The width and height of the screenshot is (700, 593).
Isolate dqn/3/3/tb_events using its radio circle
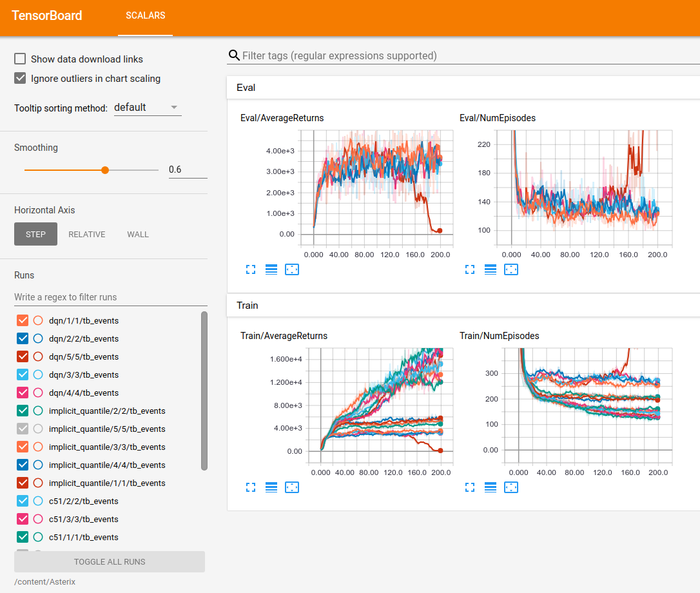click(39, 374)
